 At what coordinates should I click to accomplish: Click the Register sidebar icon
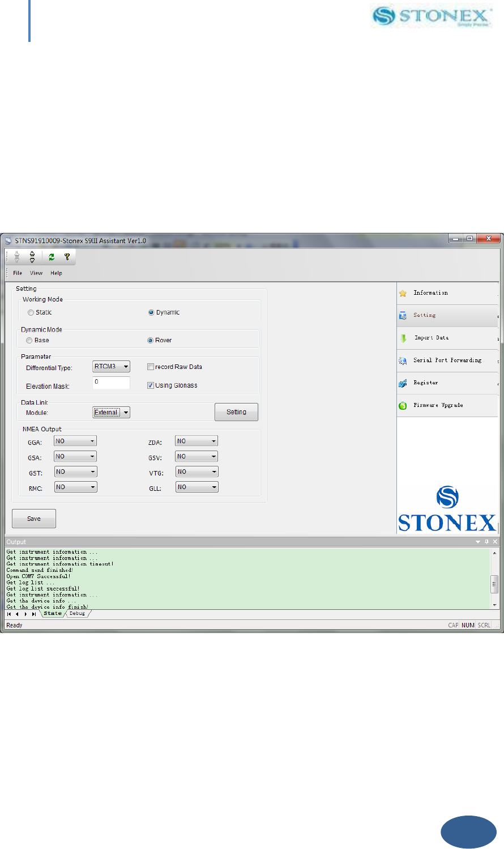coord(403,383)
